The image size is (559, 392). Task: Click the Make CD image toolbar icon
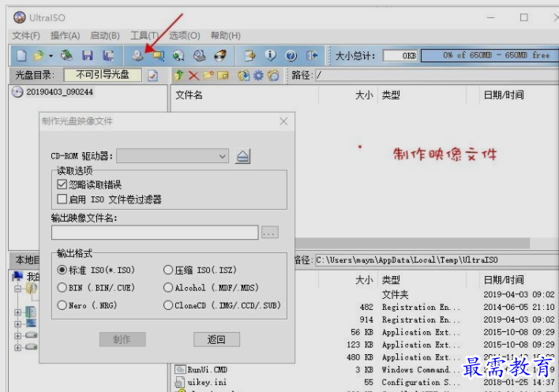click(137, 55)
